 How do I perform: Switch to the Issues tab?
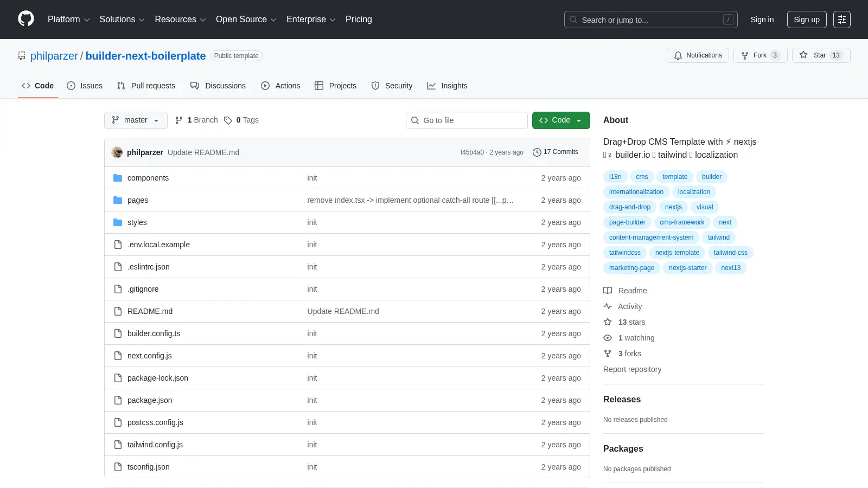[x=85, y=86]
